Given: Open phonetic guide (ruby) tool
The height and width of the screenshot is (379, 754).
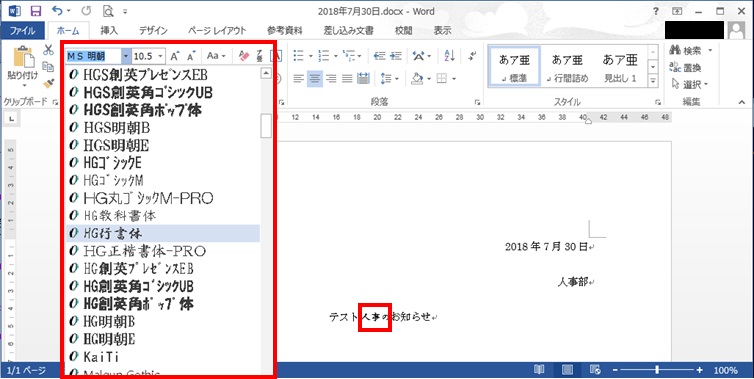Looking at the screenshot, I should tap(260, 56).
